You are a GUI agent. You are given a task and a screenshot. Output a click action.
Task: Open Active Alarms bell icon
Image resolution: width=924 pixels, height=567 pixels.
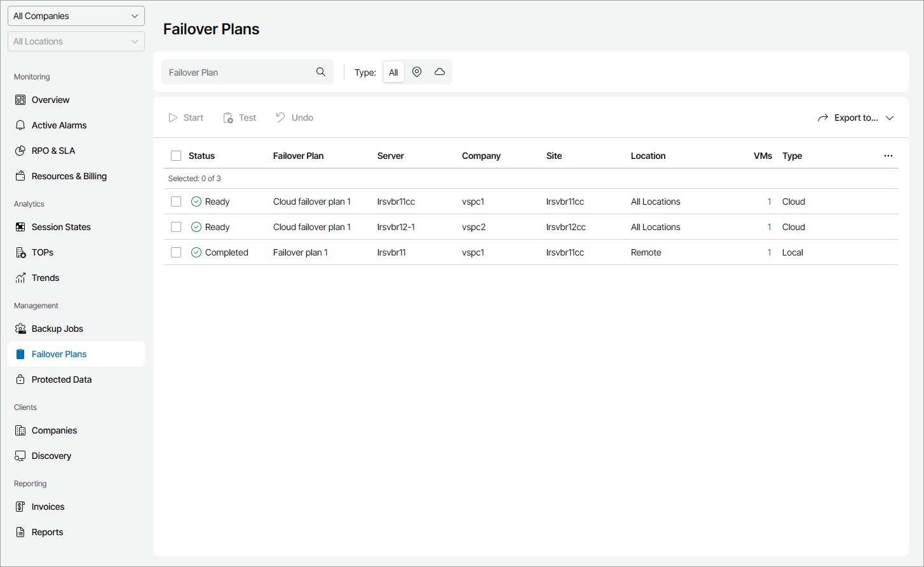tap(20, 125)
